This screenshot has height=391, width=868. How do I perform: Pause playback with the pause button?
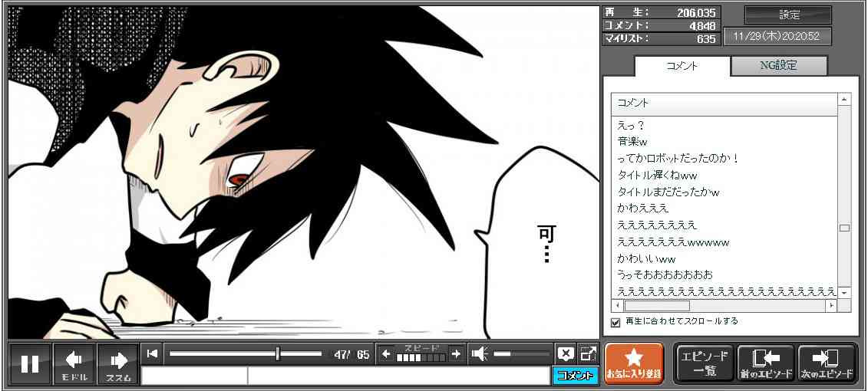30,363
